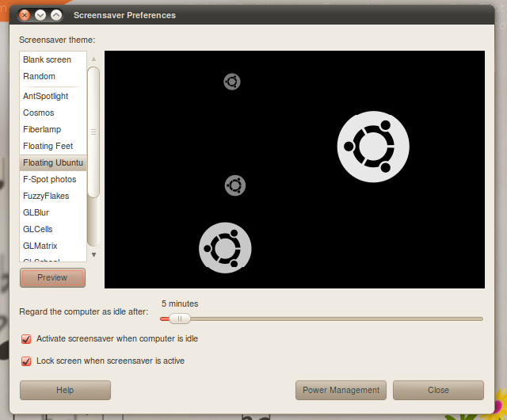Maximize the Screensaver Preferences window
Viewport: 507px width, 420px height.
56,15
